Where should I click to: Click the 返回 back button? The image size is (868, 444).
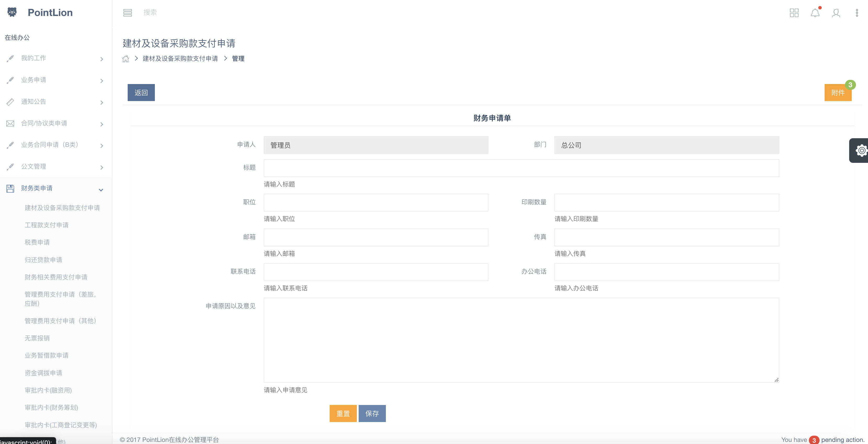click(141, 92)
